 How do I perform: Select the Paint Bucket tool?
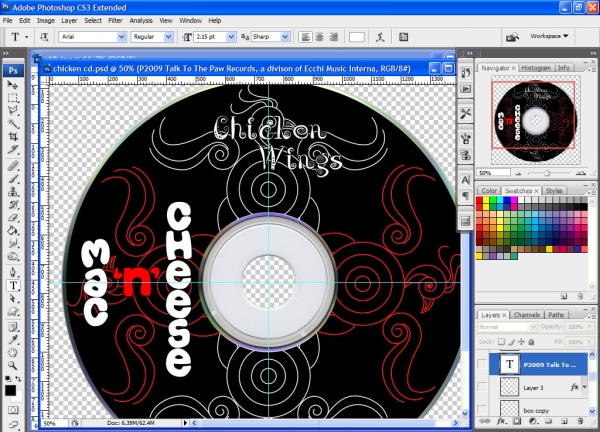pos(13,230)
